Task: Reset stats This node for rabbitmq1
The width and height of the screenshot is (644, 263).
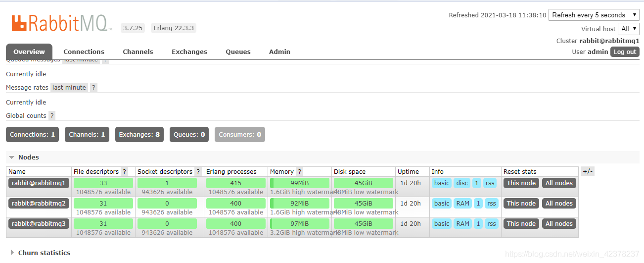Action: click(521, 183)
